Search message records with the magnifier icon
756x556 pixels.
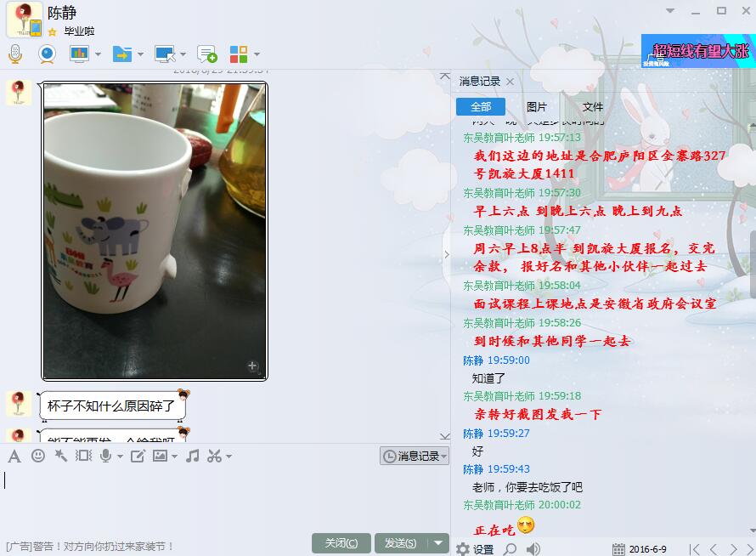click(x=511, y=548)
